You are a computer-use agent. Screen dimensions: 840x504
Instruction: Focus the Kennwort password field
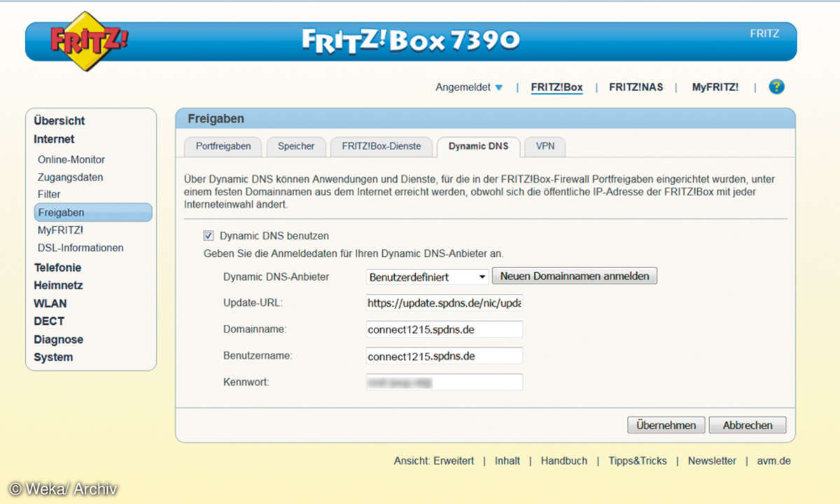[x=444, y=382]
